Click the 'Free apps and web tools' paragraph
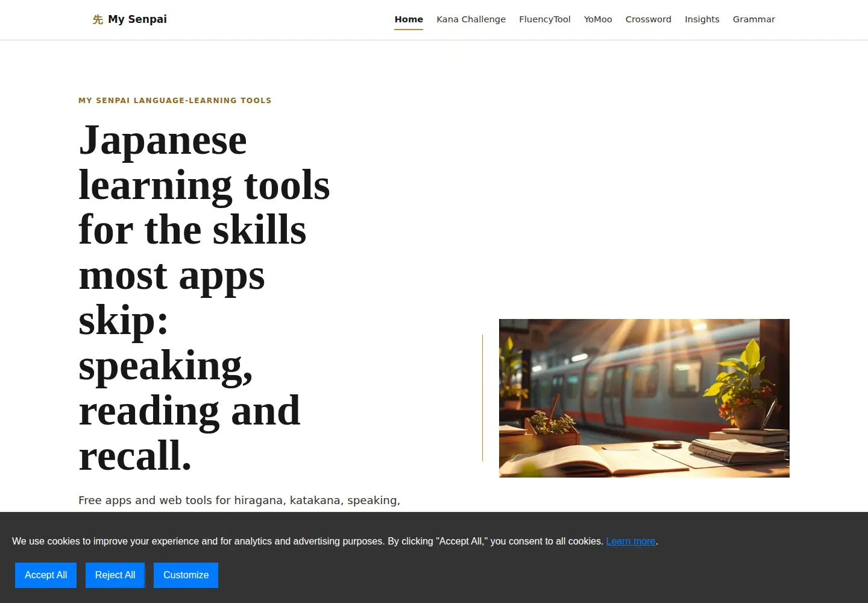The image size is (868, 603). [239, 500]
